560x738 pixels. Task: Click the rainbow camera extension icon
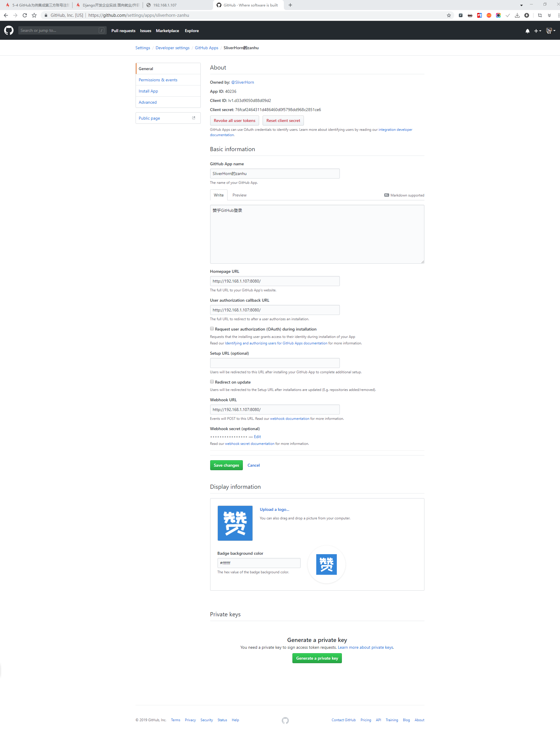coord(498,15)
